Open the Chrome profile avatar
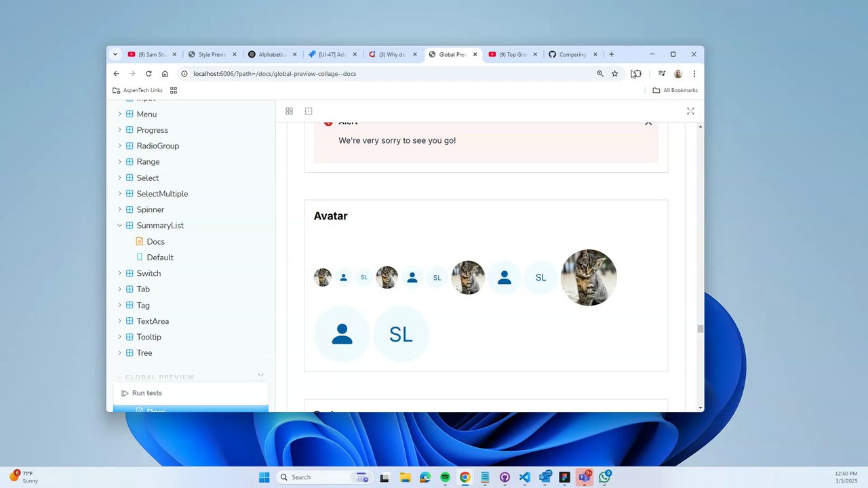The width and height of the screenshot is (868, 488). 677,74
